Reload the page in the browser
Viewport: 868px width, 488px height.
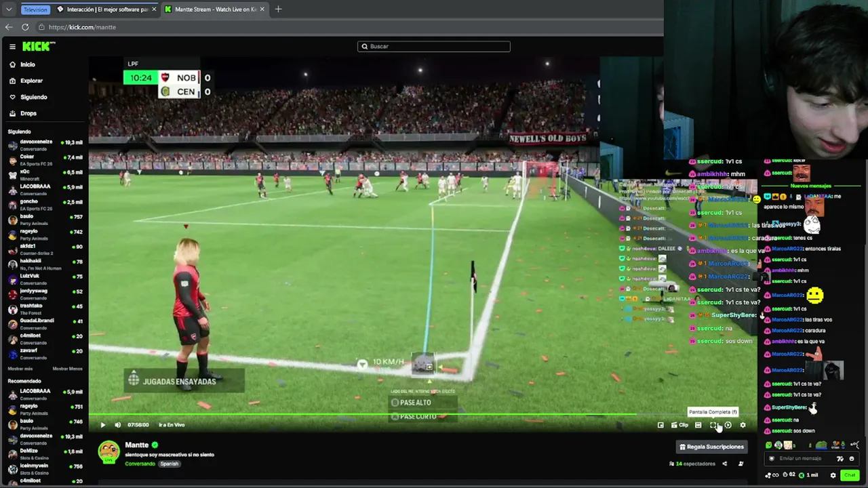[x=25, y=27]
